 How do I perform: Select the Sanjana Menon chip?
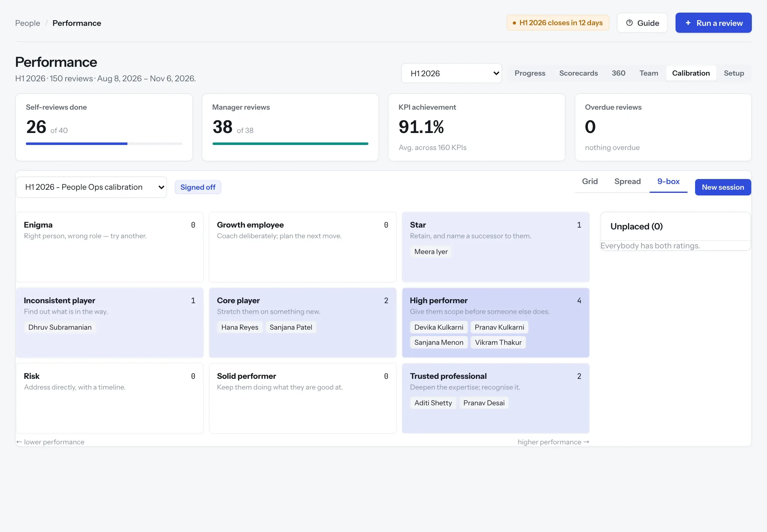[x=439, y=343]
